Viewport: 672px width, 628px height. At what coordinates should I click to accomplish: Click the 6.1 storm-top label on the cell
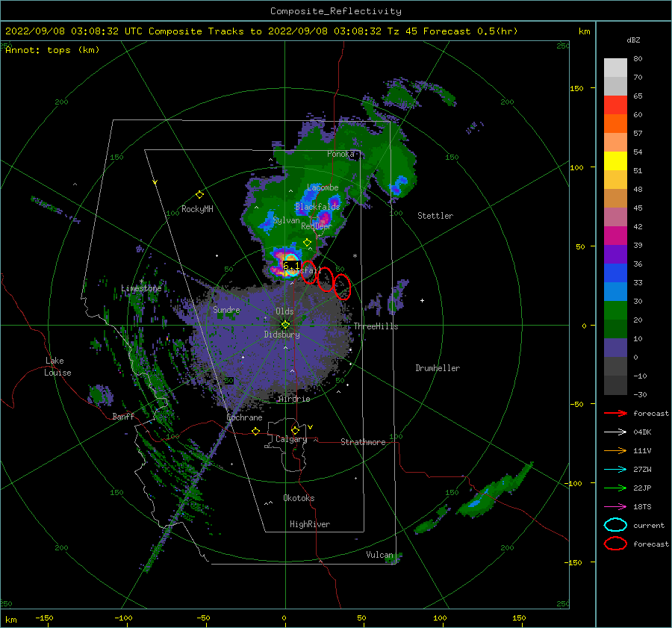[x=291, y=266]
